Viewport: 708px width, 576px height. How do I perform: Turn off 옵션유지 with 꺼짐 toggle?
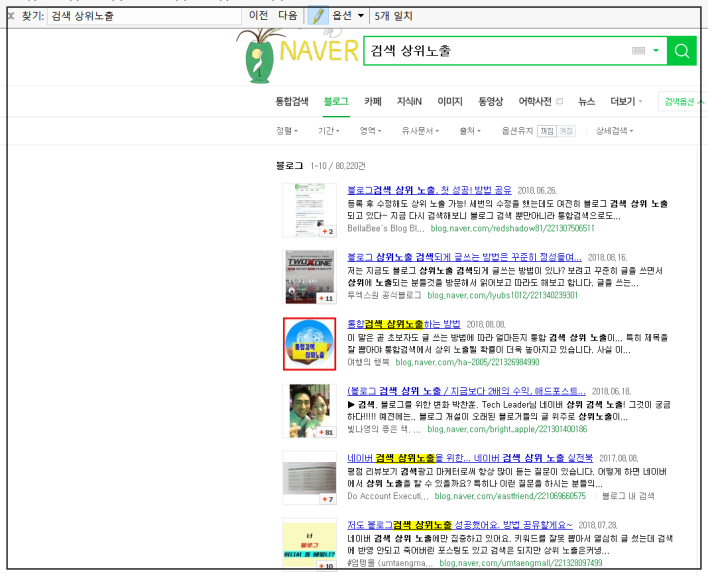547,131
